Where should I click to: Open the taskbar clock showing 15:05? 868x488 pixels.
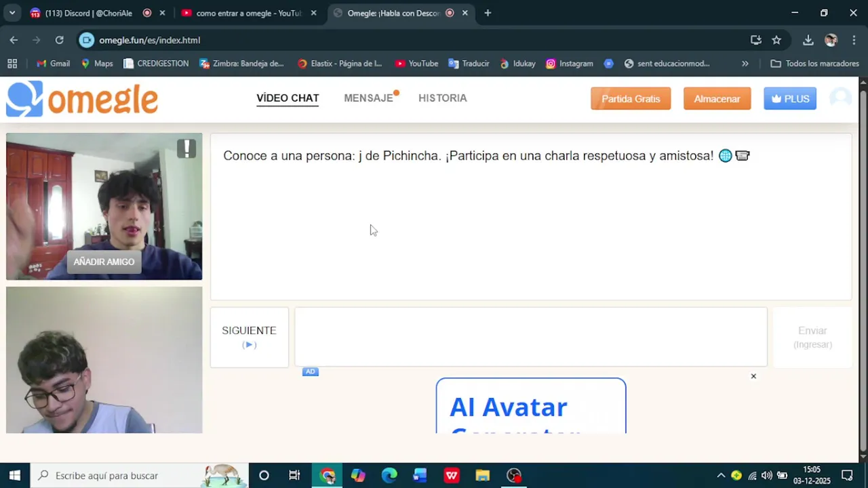coord(812,475)
